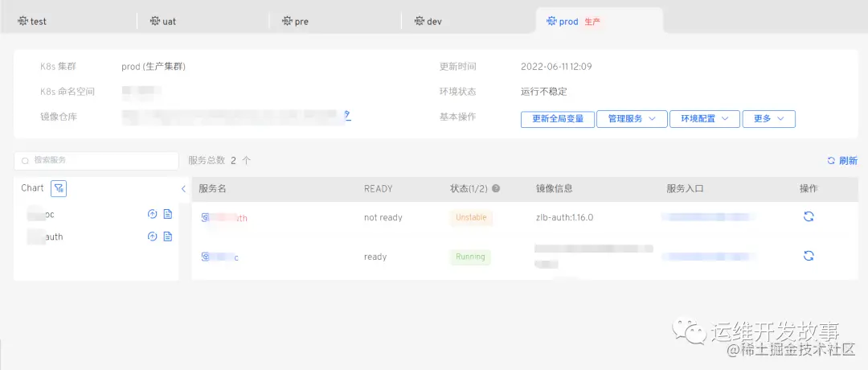
Task: Click the 搜索服务 search field
Action: pyautogui.click(x=96, y=161)
